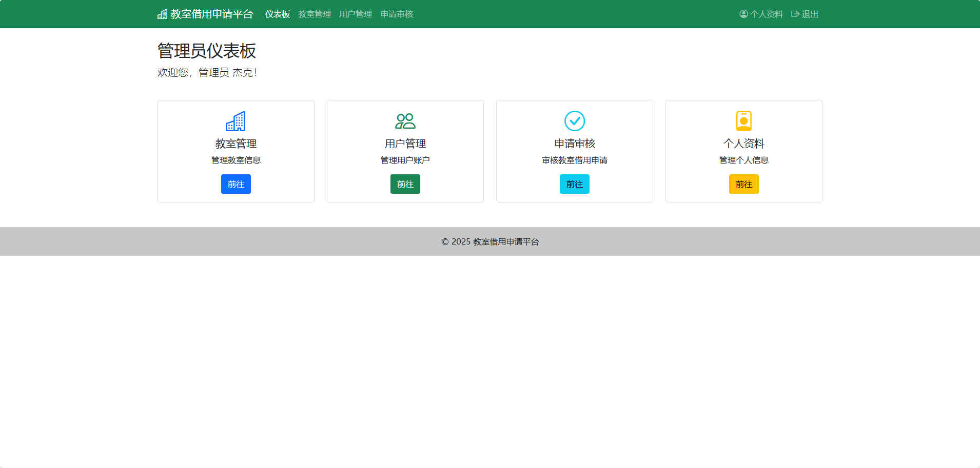Click the 申请审核 card title
Viewport: 980px width, 468px height.
point(575,144)
